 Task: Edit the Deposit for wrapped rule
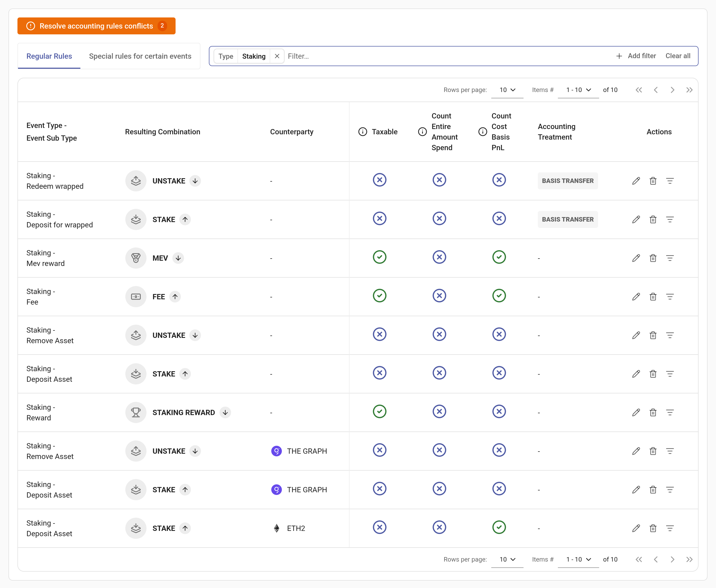click(x=636, y=219)
